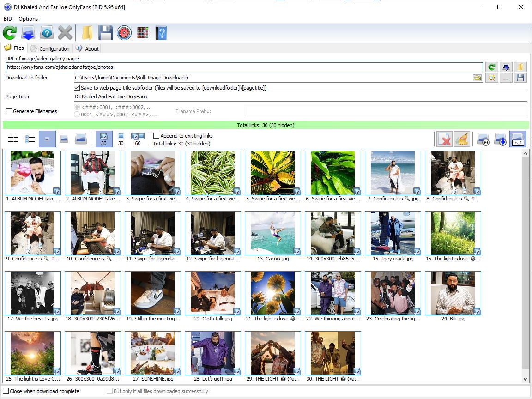This screenshot has height=399, width=532.
Task: Click the image icon with blue download badge
Action: (501, 139)
